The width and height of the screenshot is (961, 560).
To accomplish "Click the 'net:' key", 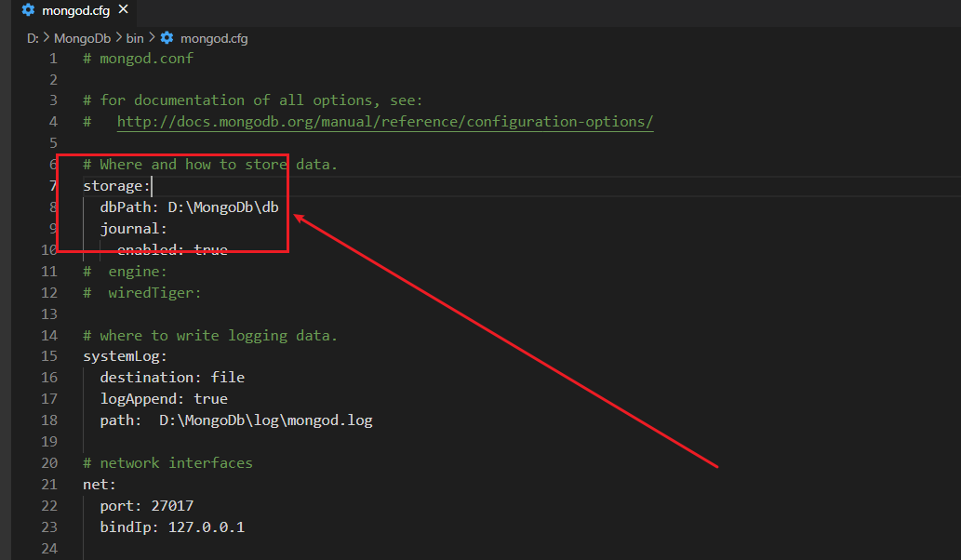I will click(100, 484).
